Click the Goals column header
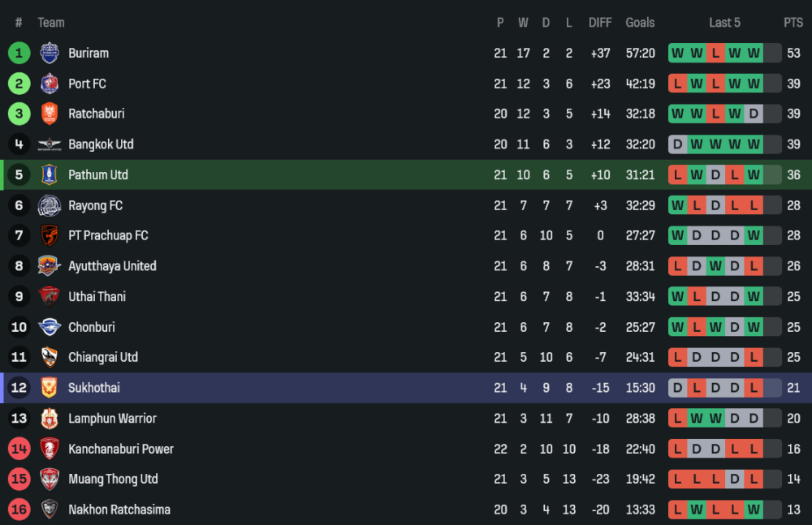Screen dimensions: 812x525 point(640,23)
